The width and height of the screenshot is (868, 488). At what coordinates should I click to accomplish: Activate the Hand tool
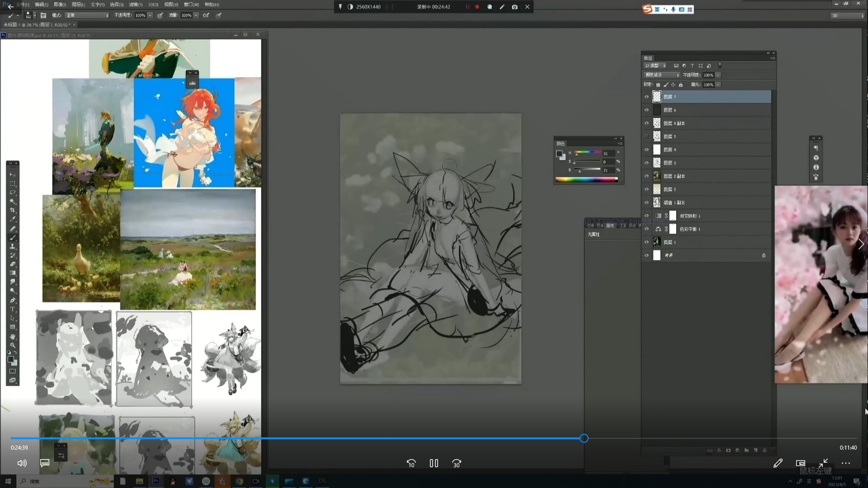click(x=13, y=337)
